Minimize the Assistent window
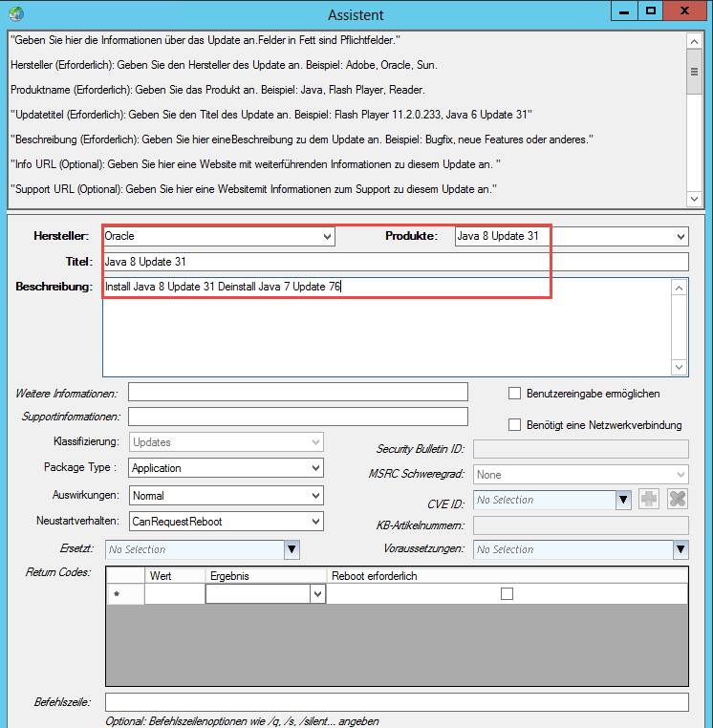713x728 pixels. tap(624, 11)
